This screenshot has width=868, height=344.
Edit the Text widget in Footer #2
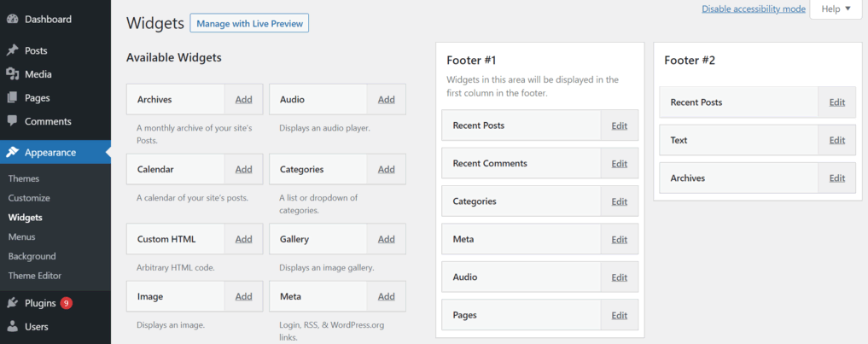pos(836,141)
